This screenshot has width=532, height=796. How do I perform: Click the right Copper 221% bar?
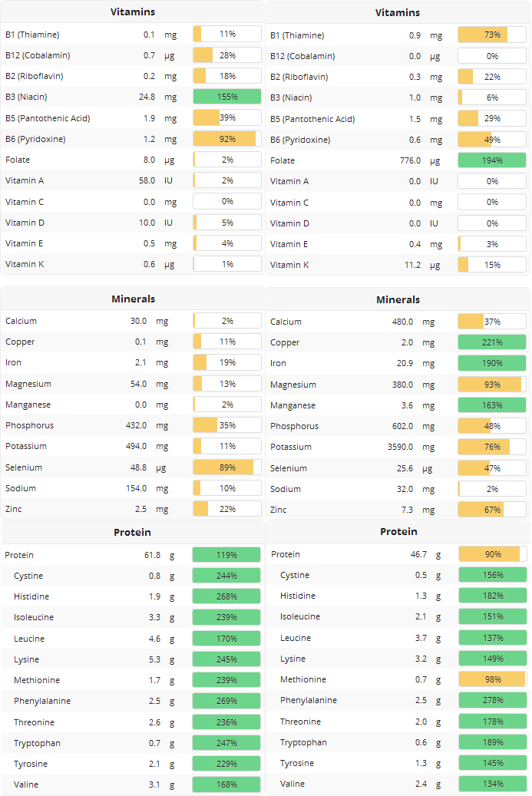click(492, 342)
